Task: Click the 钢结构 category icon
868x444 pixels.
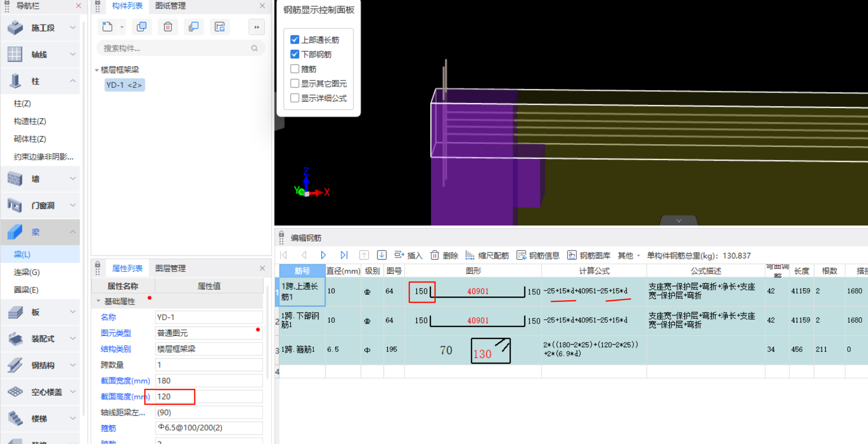Action: pos(15,365)
